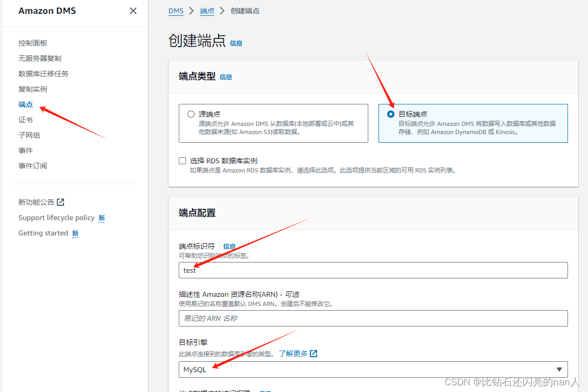Click the Amazon DMS sidebar title
This screenshot has width=588, height=392.
click(47, 11)
